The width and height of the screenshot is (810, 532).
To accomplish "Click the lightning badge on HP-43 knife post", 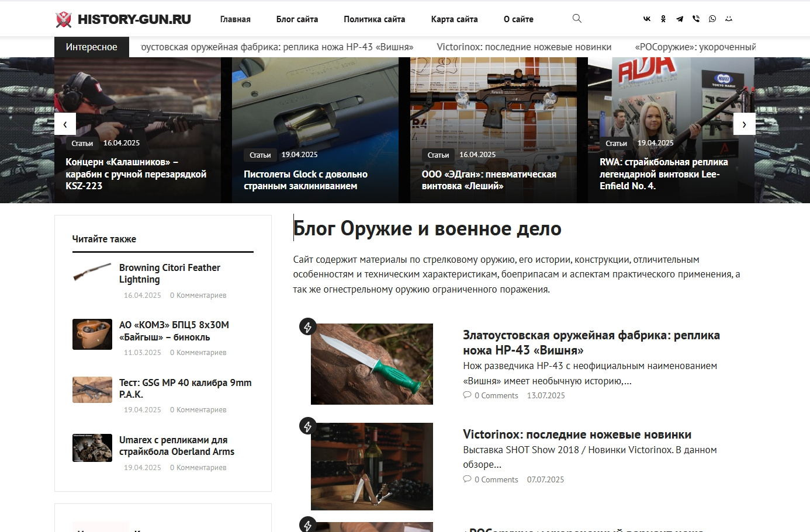I will click(307, 327).
